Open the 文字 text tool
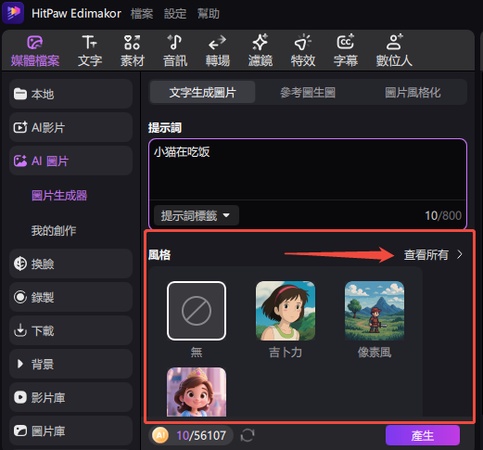 [x=90, y=51]
